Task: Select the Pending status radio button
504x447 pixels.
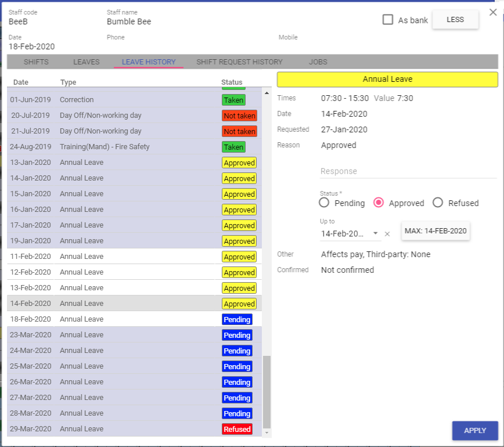Action: coord(325,203)
